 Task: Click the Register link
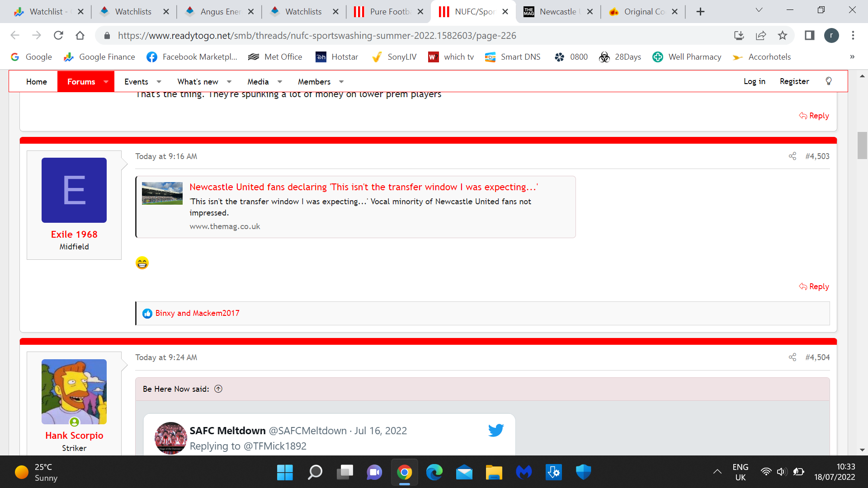[794, 81]
